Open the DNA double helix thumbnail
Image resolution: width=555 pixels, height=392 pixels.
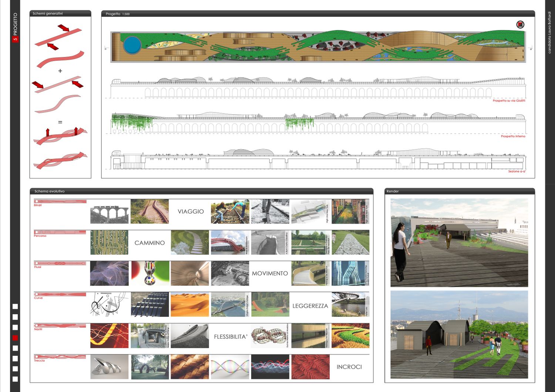tap(230, 367)
